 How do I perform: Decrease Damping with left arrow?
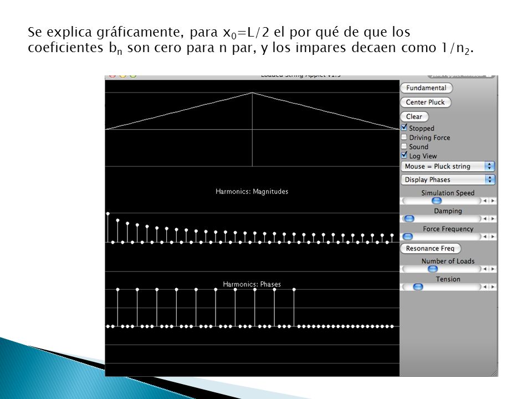click(485, 219)
